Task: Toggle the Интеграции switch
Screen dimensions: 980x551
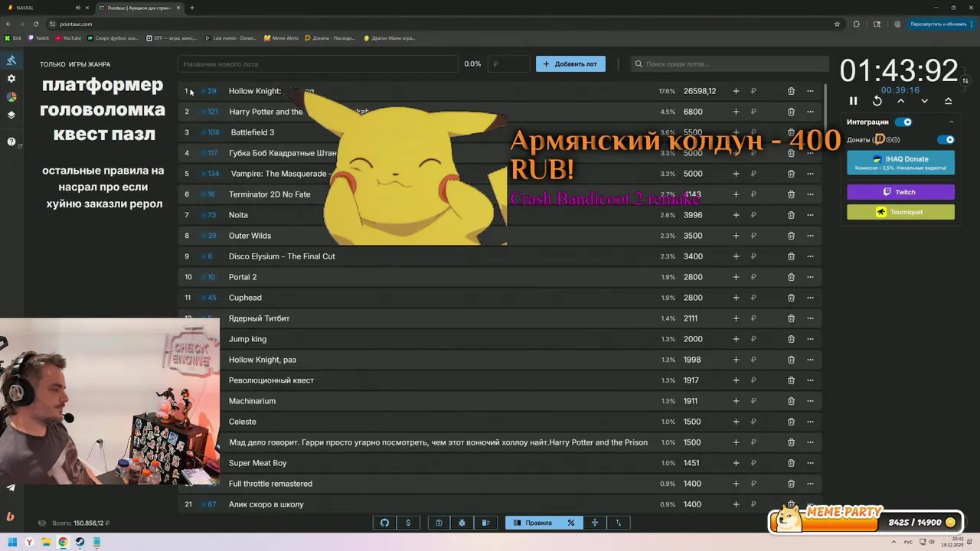Action: coord(903,122)
